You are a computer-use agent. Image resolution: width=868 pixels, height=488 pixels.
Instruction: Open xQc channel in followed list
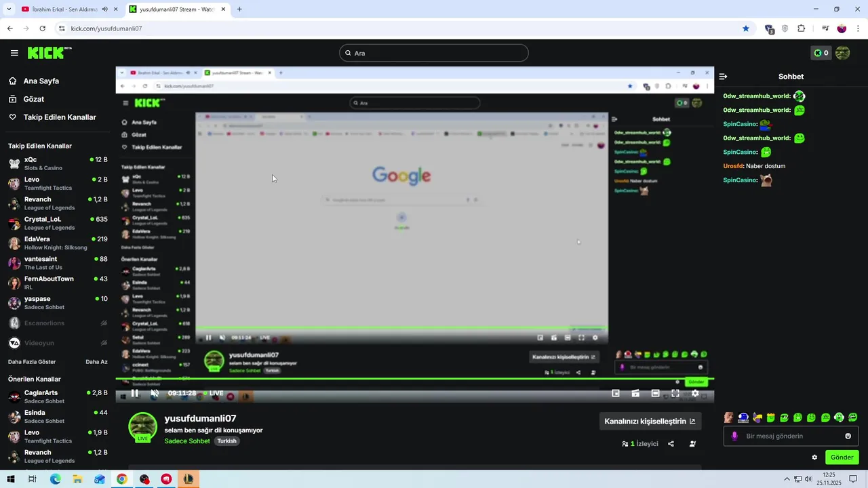coord(58,163)
